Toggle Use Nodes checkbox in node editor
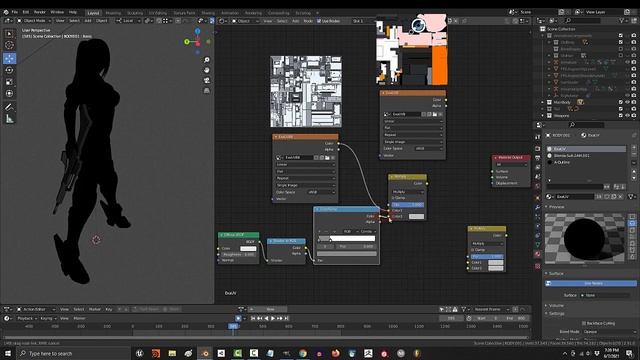 319,21
